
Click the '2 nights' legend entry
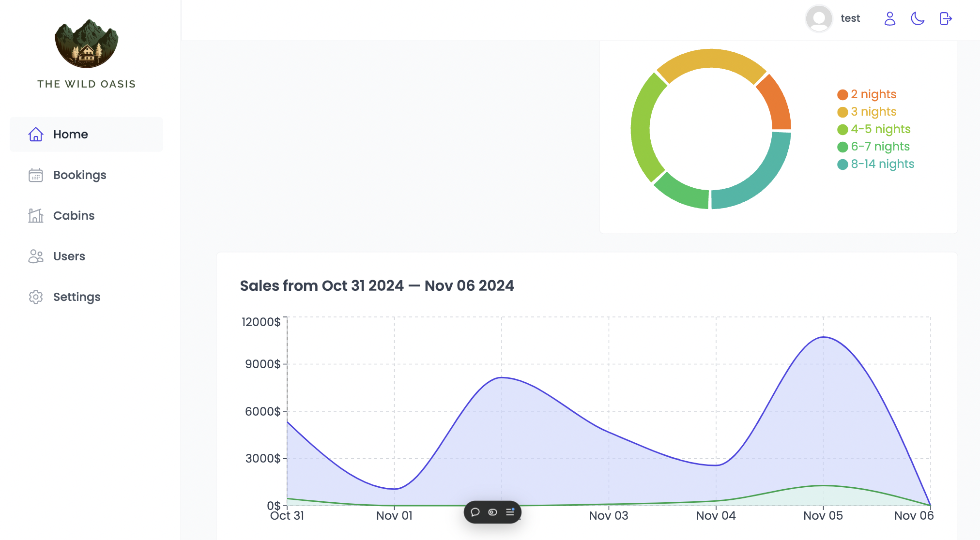point(867,94)
